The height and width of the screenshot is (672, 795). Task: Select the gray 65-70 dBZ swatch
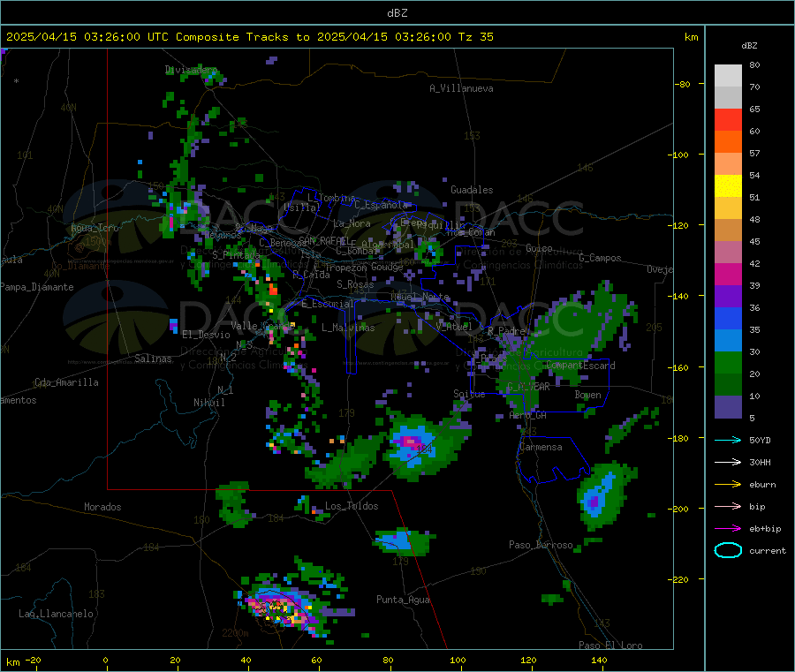(728, 98)
